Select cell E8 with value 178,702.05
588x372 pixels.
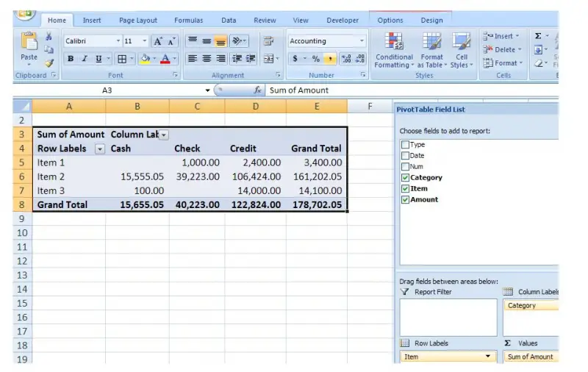coord(317,205)
